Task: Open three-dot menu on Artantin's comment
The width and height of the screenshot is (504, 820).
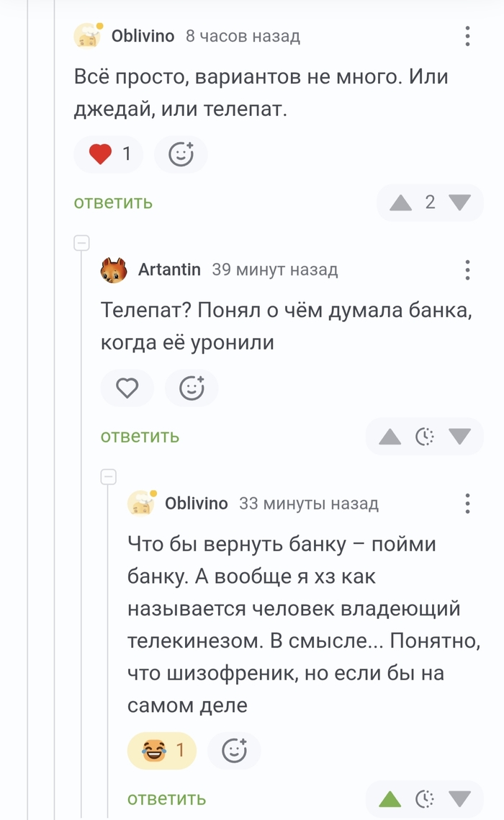Action: click(467, 270)
